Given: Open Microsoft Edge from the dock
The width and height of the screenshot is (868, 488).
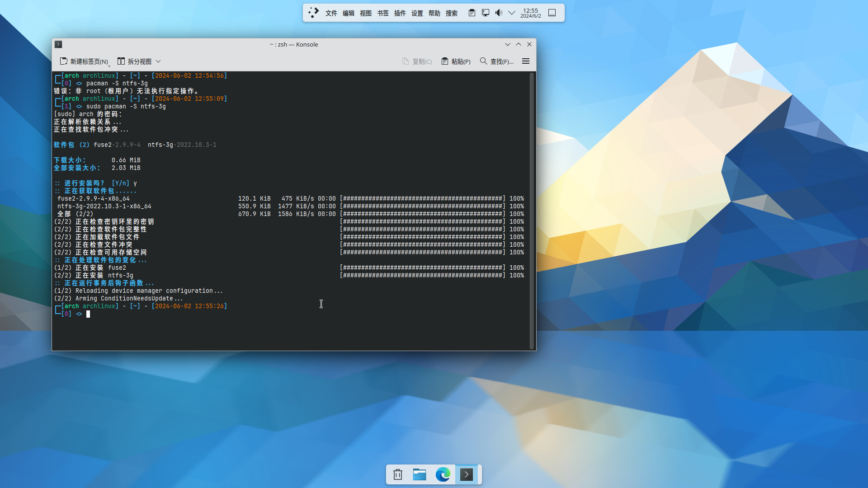Looking at the screenshot, I should pos(443,474).
